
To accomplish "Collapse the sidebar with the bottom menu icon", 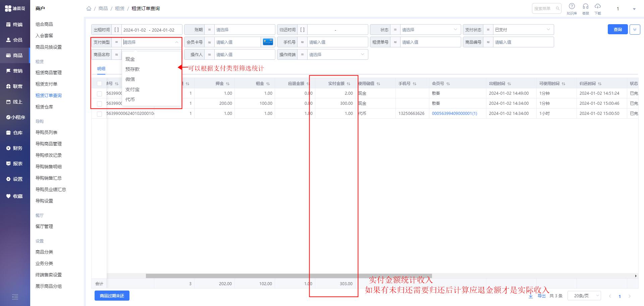I will coord(15,297).
